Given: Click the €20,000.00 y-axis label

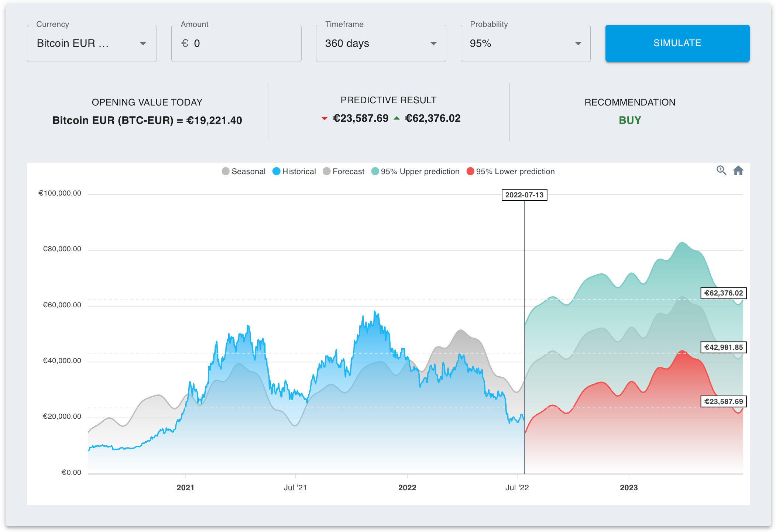Looking at the screenshot, I should click(x=62, y=417).
